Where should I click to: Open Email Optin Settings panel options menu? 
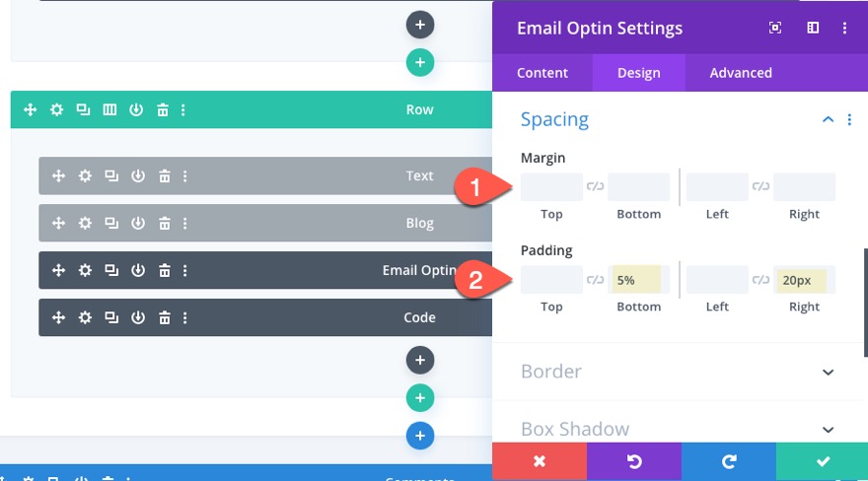point(845,29)
